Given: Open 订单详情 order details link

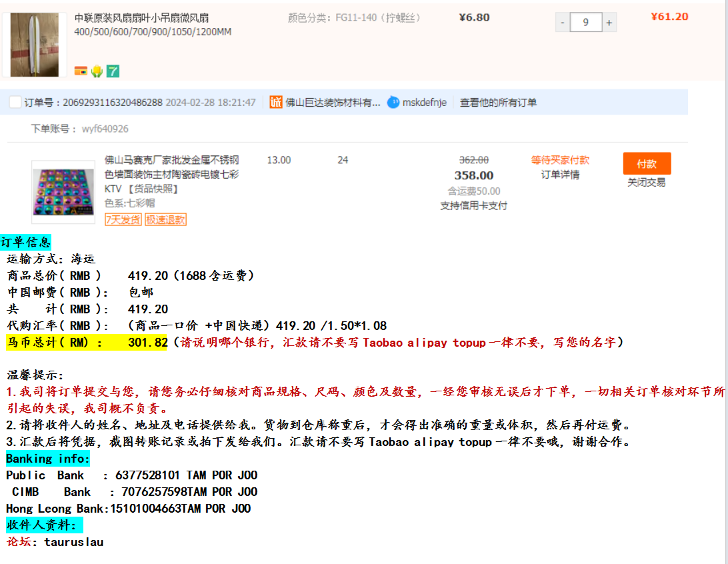Looking at the screenshot, I should pos(561,175).
